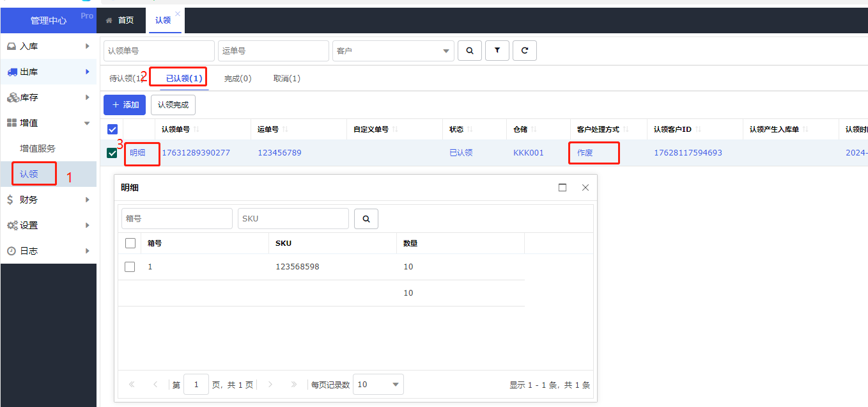Switch to the 待认领 tab
Screen dimensions: 868x407
click(127, 79)
